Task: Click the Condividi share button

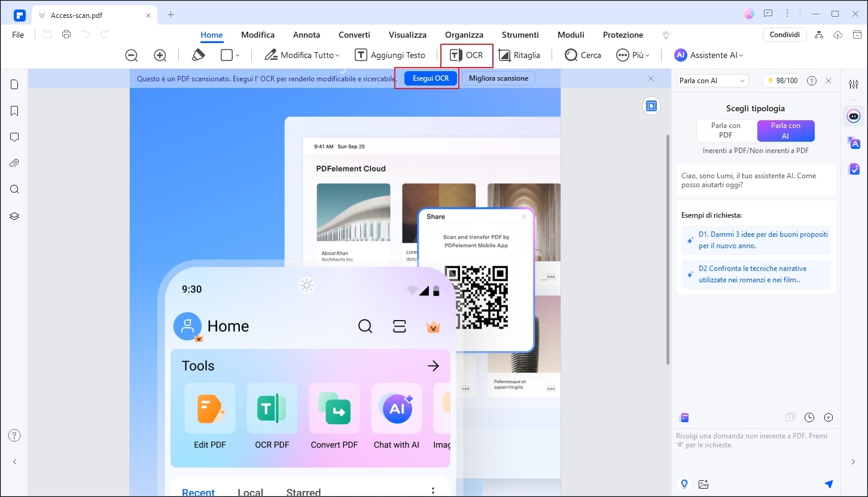Action: coord(785,35)
